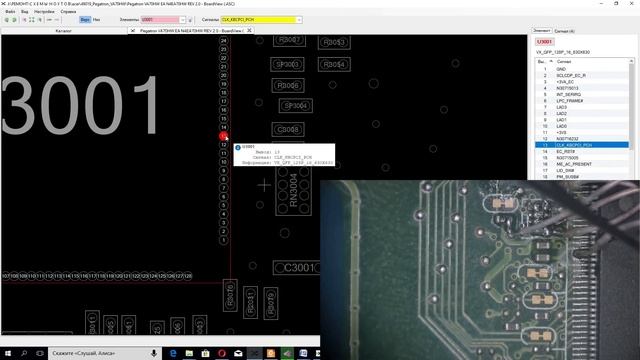640x360 pixels.
Task: Click the taskbar search magnifier icon
Action: click(24, 353)
